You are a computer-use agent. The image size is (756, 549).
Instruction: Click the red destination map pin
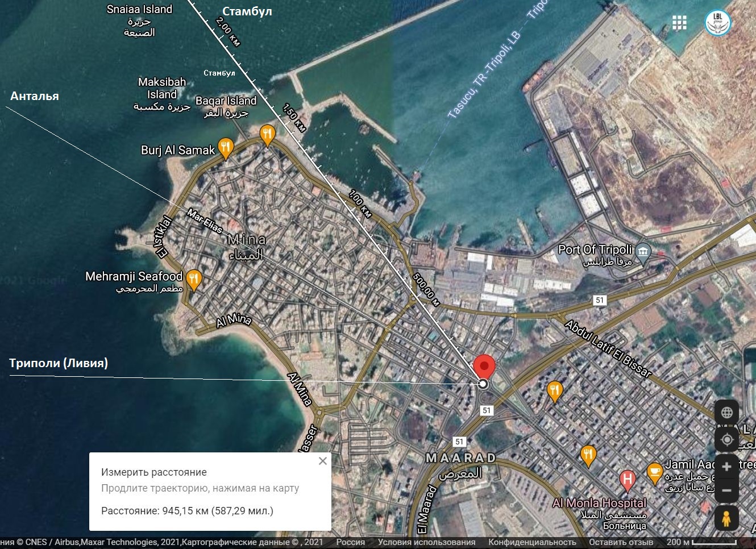484,366
